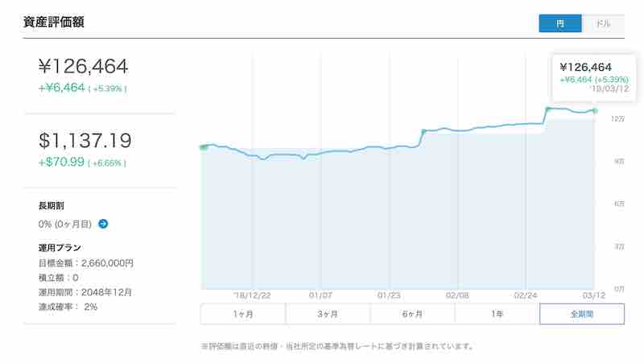
Task: Switch currency display to 円
Action: pos(560,23)
